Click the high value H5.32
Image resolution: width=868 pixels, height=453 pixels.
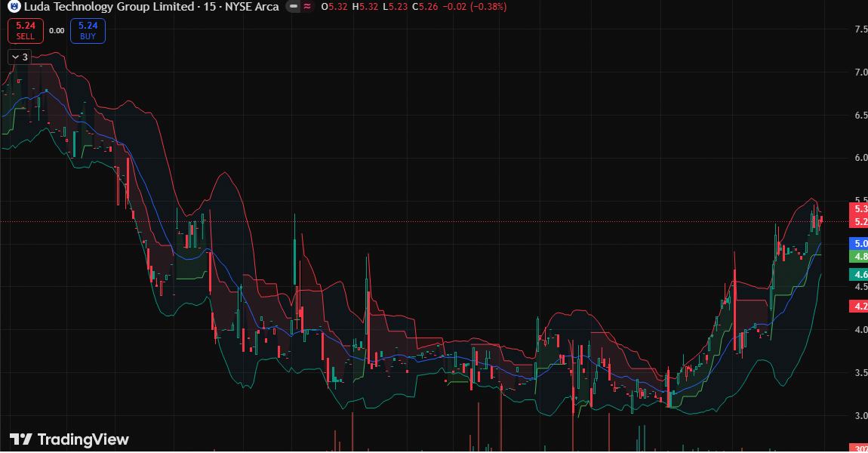click(365, 7)
